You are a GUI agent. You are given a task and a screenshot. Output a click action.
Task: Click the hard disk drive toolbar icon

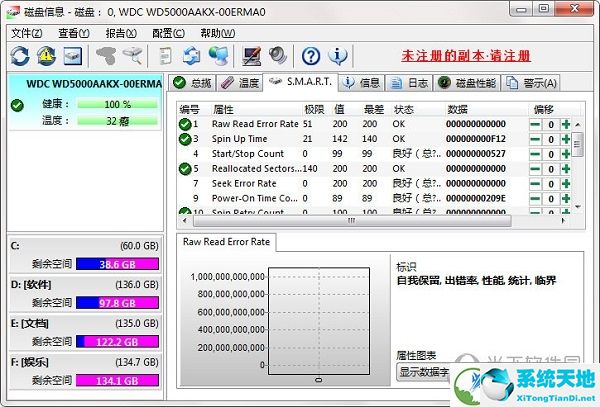click(x=73, y=56)
